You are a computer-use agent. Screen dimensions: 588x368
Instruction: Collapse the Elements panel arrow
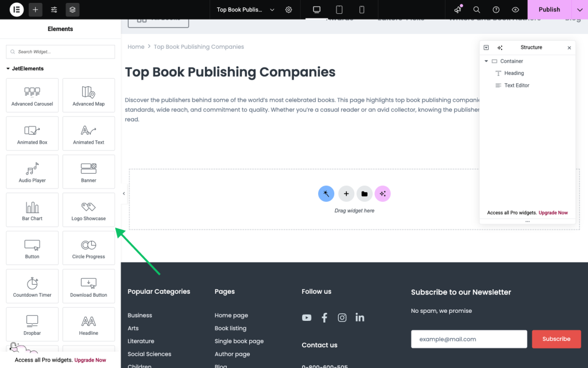tap(124, 194)
